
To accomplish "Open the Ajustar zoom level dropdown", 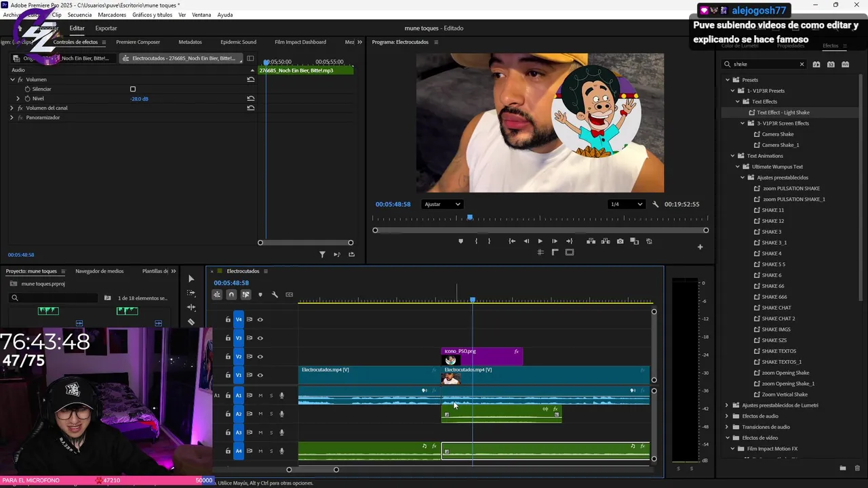I will click(x=441, y=204).
